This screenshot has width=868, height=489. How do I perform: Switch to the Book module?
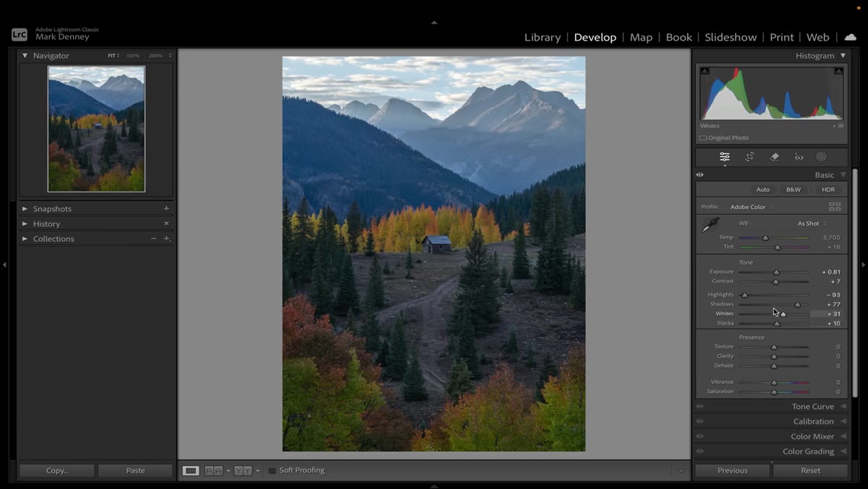pos(678,37)
